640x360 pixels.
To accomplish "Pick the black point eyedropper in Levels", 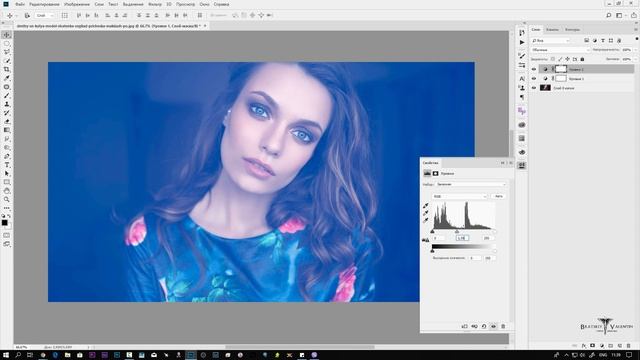I will 426,206.
